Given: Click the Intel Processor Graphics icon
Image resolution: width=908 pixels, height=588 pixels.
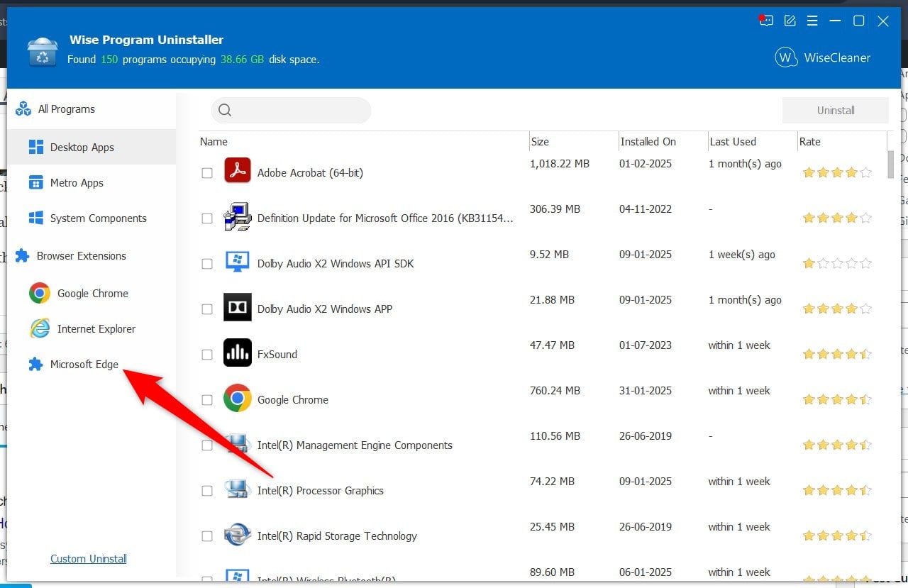Looking at the screenshot, I should pos(238,489).
